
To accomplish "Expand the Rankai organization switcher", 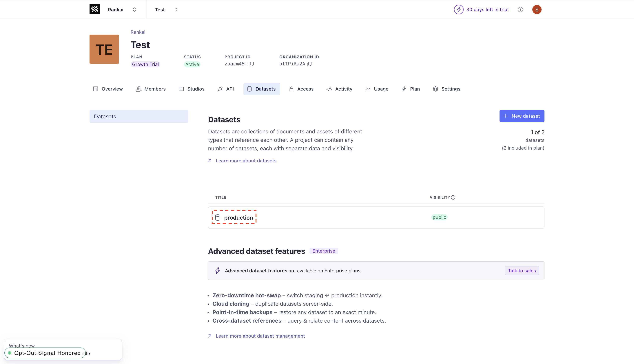I will 134,10.
